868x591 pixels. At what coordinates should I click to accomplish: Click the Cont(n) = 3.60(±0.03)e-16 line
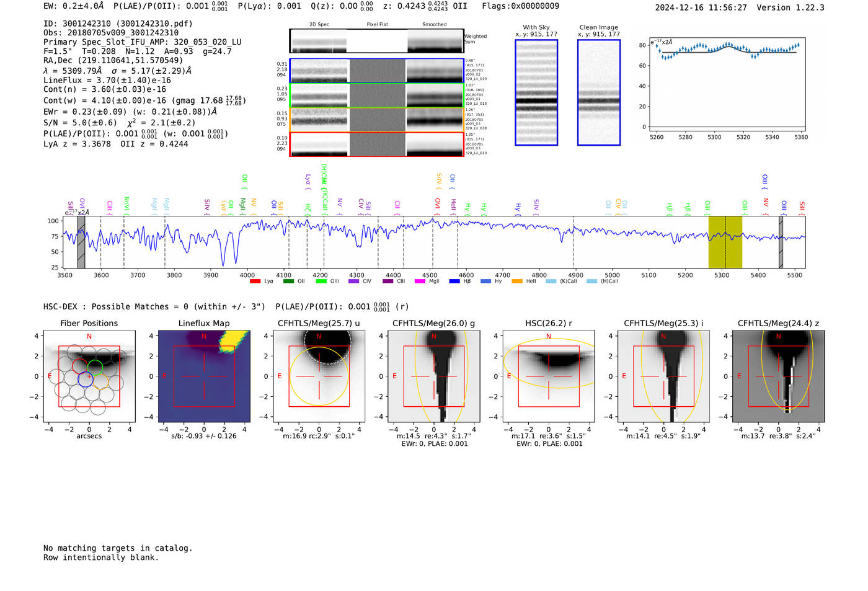tap(105, 89)
